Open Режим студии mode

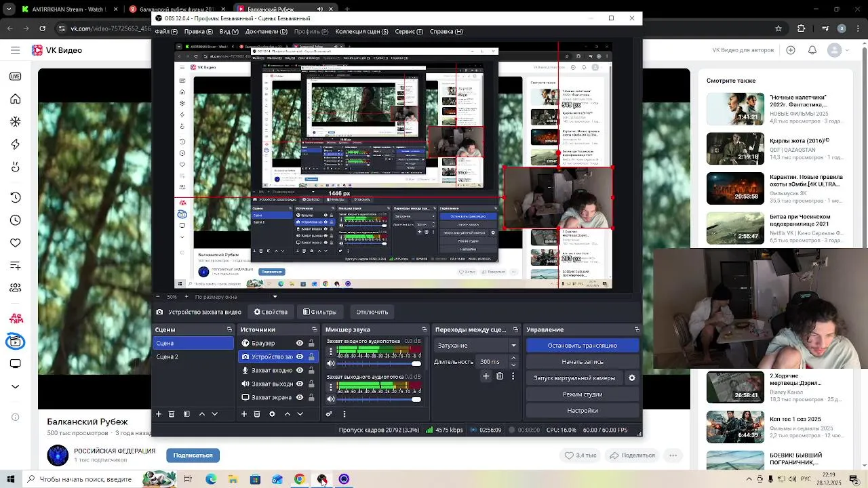[583, 394]
